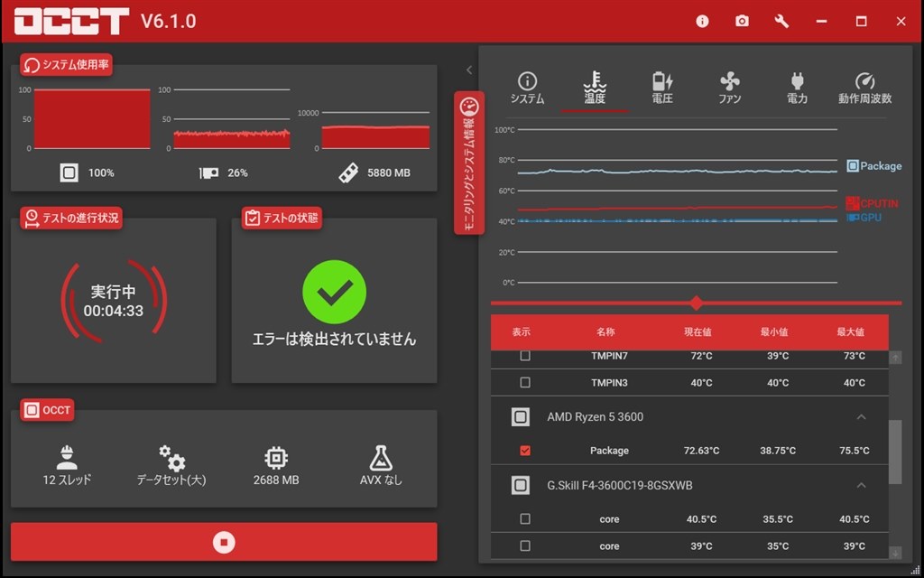Click the CPU usage graph in システム使用率

coord(92,118)
